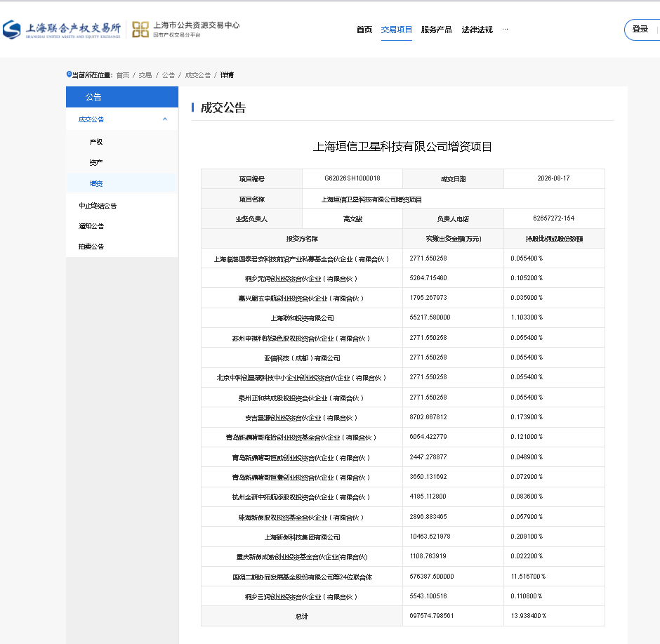Viewport: 660px width, 644px height.
Task: Open the 服务产品 navigation item
Action: 437,29
